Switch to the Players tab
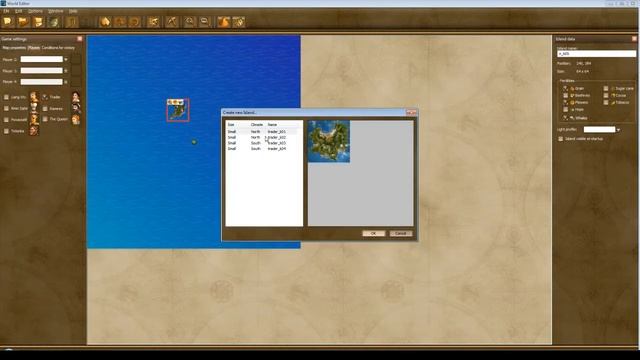Screen dimensions: 640x360 click(x=34, y=48)
